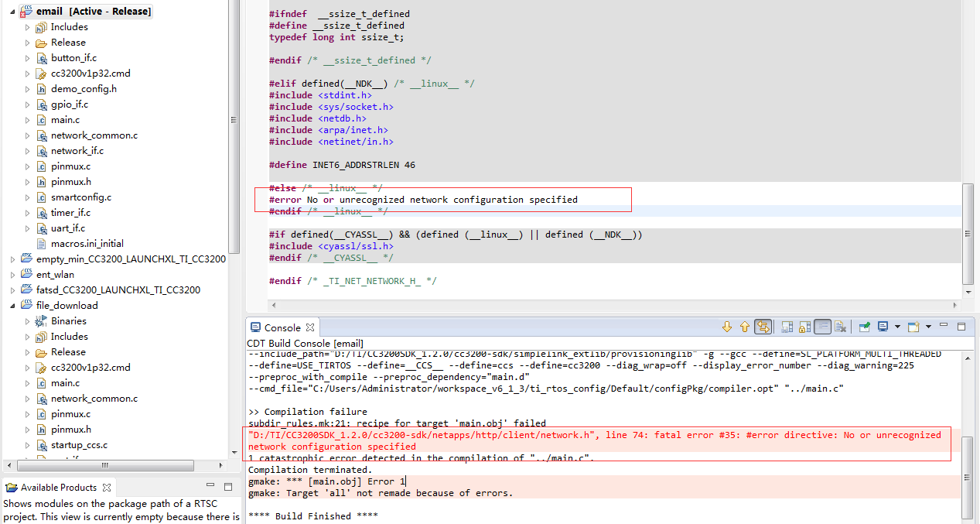Click #include <sys/socket.h> line in editor
Screen dimensions: 980x524
coord(331,107)
